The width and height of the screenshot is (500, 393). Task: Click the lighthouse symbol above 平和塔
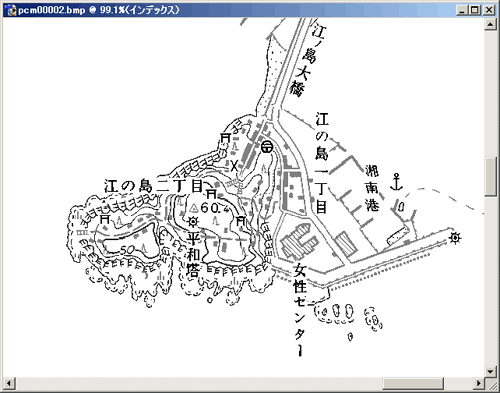click(193, 221)
